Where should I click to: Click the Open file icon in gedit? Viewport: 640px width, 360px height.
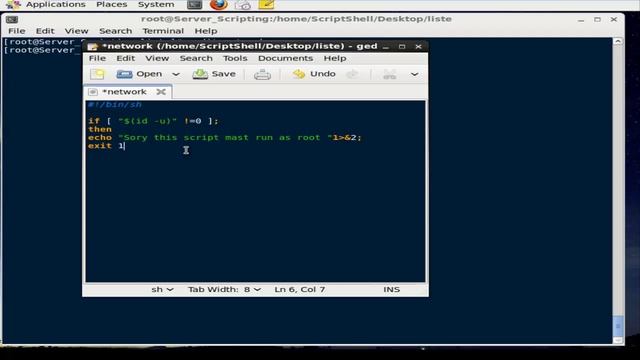click(124, 74)
